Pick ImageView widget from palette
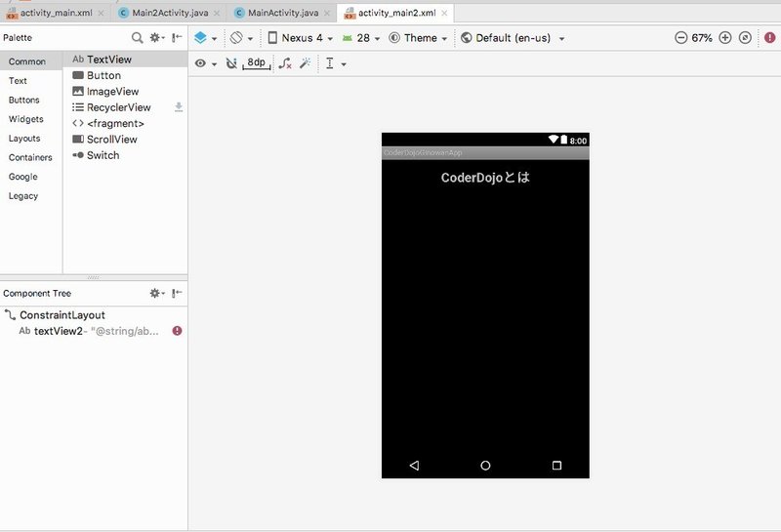781x532 pixels. click(x=126, y=91)
